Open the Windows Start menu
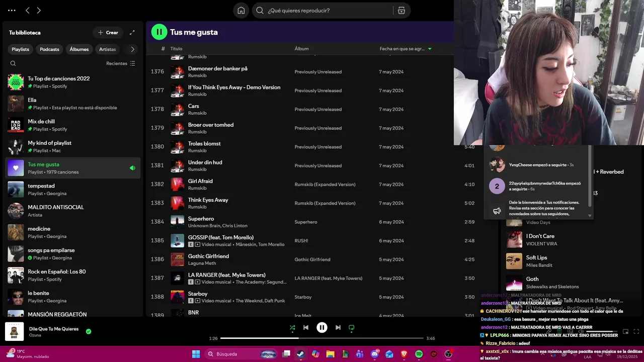The image size is (644, 362). pos(196,354)
